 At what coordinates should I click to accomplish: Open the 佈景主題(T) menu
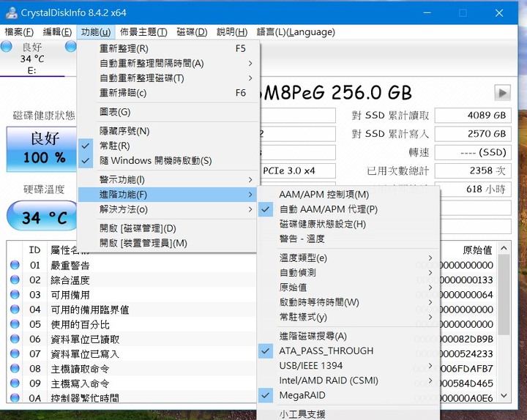pos(143,32)
